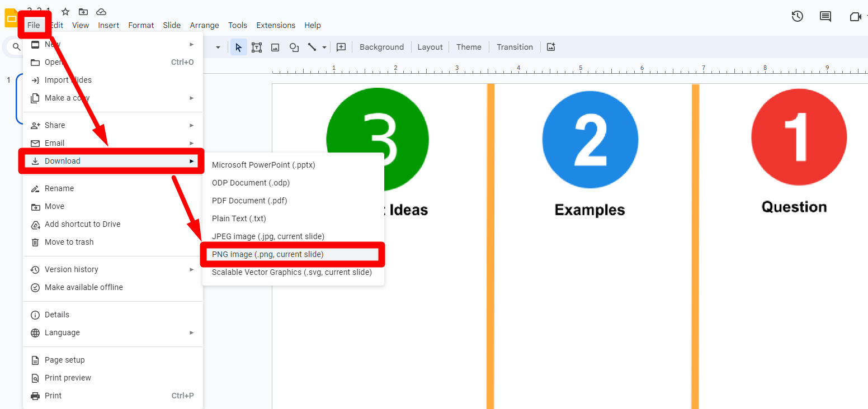The width and height of the screenshot is (868, 409).
Task: Download as Microsoft PowerPoint (.pptx)
Action: pos(293,165)
